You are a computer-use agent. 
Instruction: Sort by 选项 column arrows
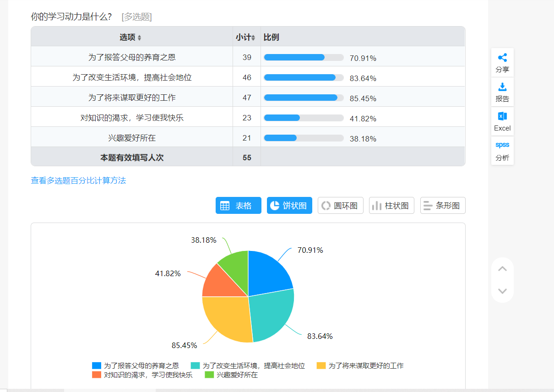140,38
